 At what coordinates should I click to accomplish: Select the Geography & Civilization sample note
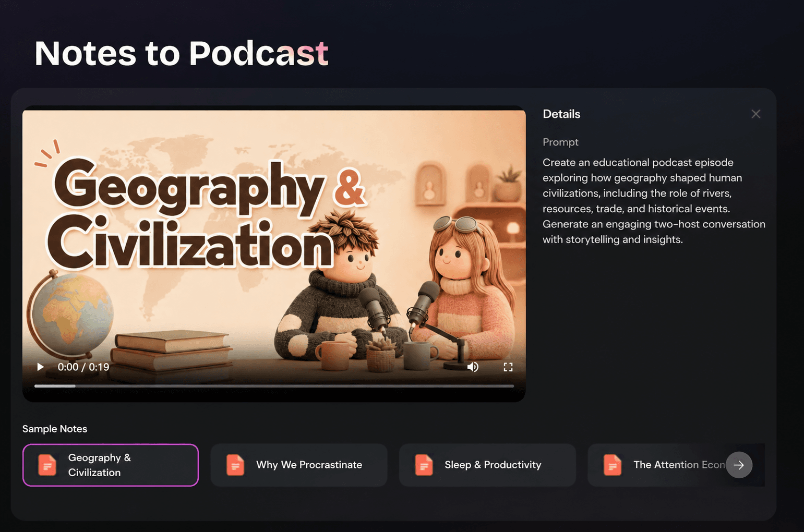click(111, 465)
